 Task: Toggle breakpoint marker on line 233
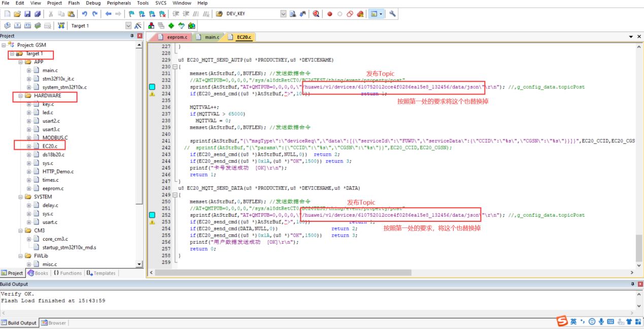[152, 87]
